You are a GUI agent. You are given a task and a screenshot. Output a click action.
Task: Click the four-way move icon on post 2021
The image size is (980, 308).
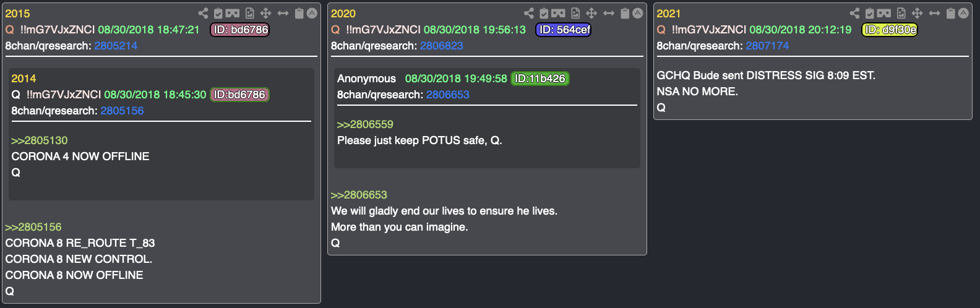coord(918,13)
